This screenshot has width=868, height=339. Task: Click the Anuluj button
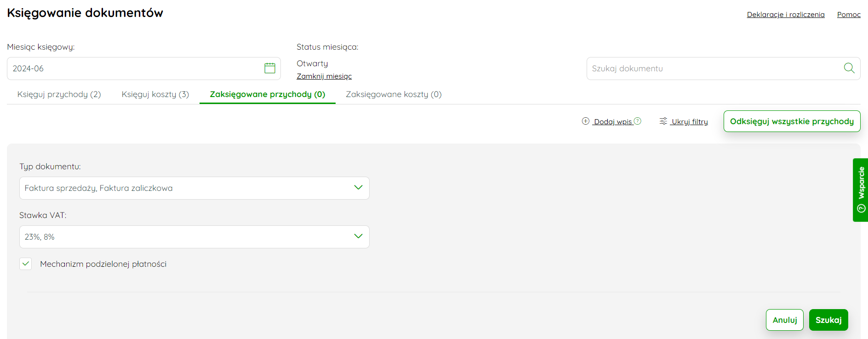click(785, 320)
